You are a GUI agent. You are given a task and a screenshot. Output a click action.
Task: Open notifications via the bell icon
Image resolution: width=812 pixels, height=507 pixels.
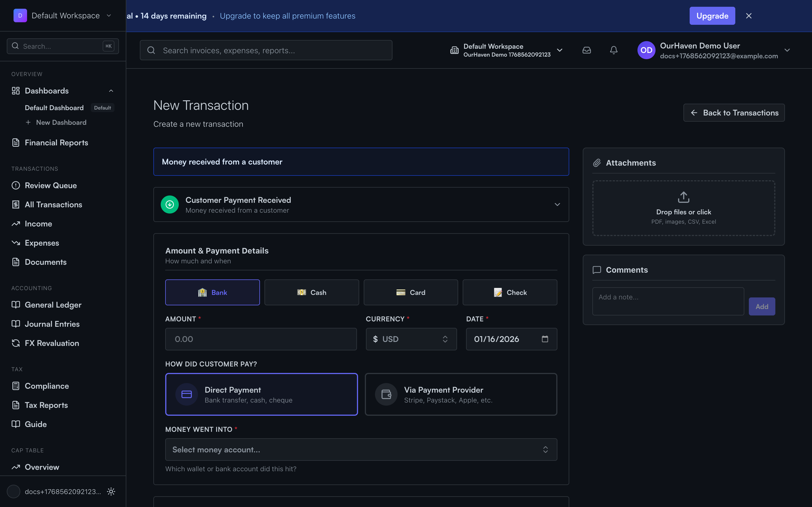tap(613, 50)
